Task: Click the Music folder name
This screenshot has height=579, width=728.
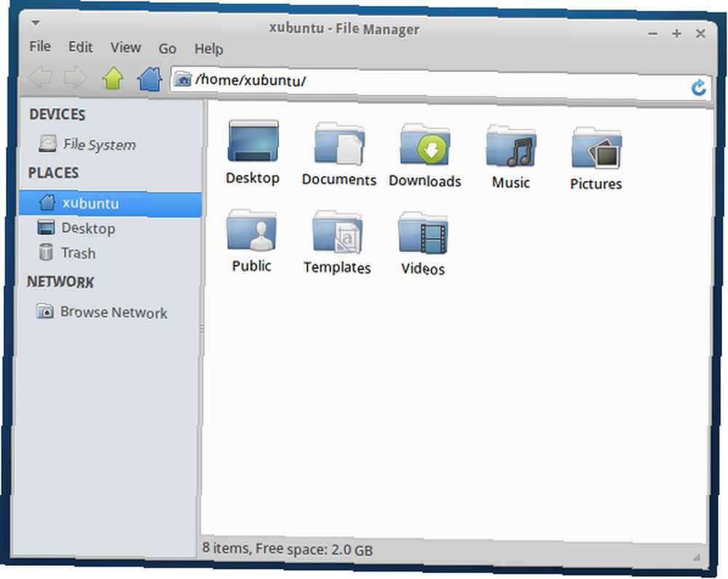Action: [511, 182]
